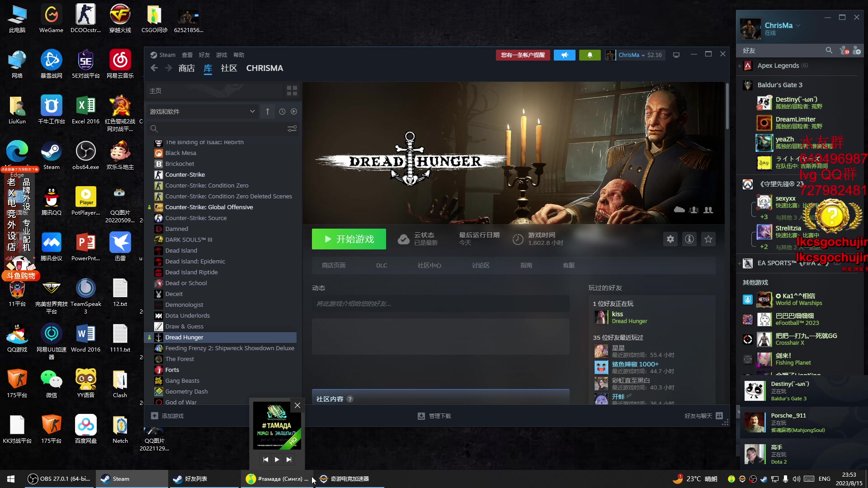Open the manage downloads icon
This screenshot has height=488, width=868.
[x=421, y=416]
